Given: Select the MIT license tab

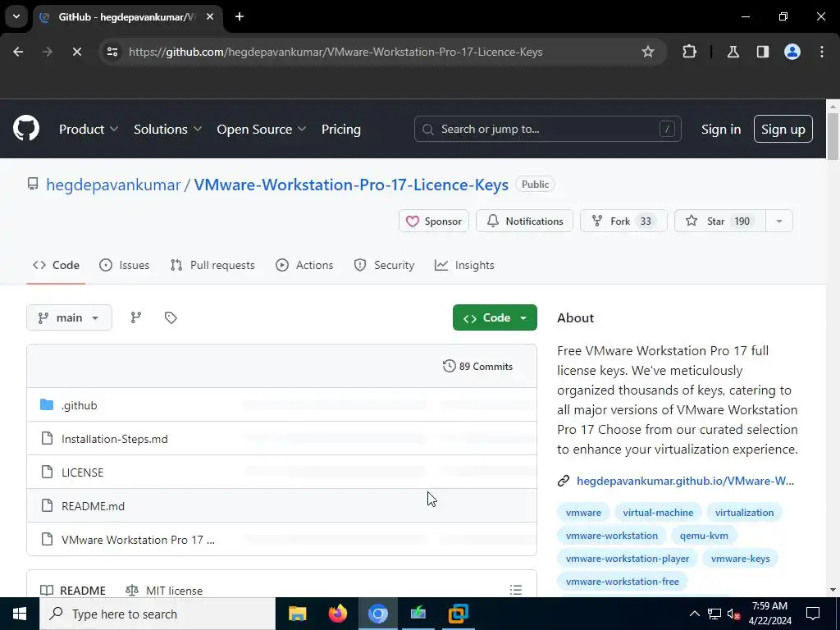Looking at the screenshot, I should [x=164, y=591].
